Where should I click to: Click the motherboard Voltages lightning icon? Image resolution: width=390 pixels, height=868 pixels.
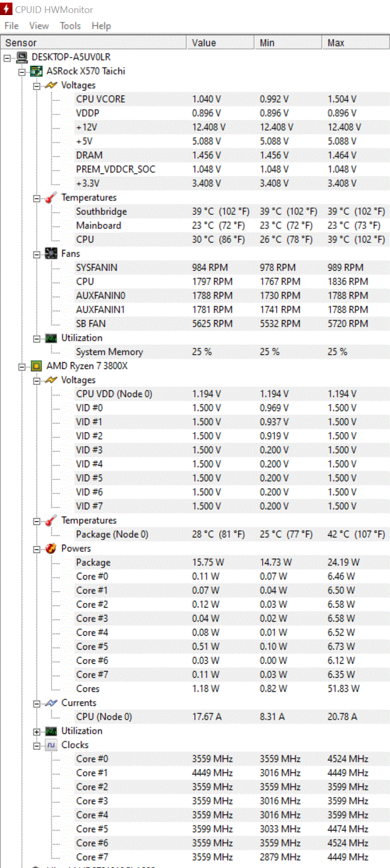(51, 85)
